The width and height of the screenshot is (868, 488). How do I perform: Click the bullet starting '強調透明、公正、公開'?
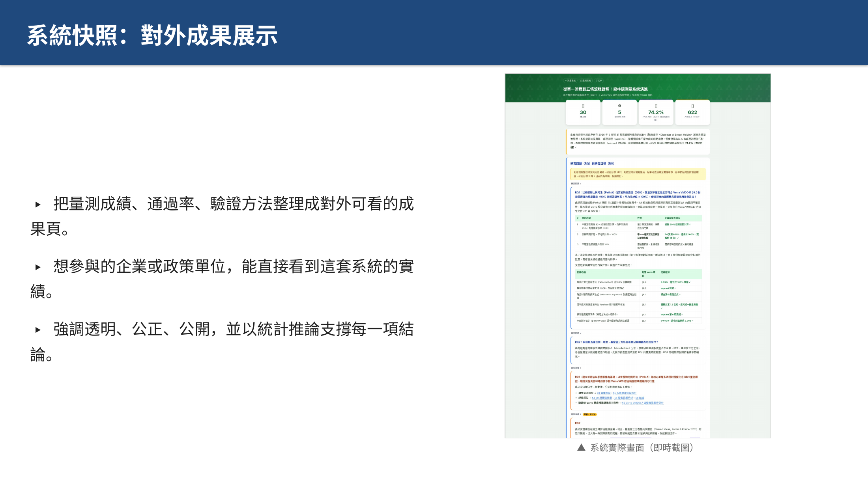222,341
